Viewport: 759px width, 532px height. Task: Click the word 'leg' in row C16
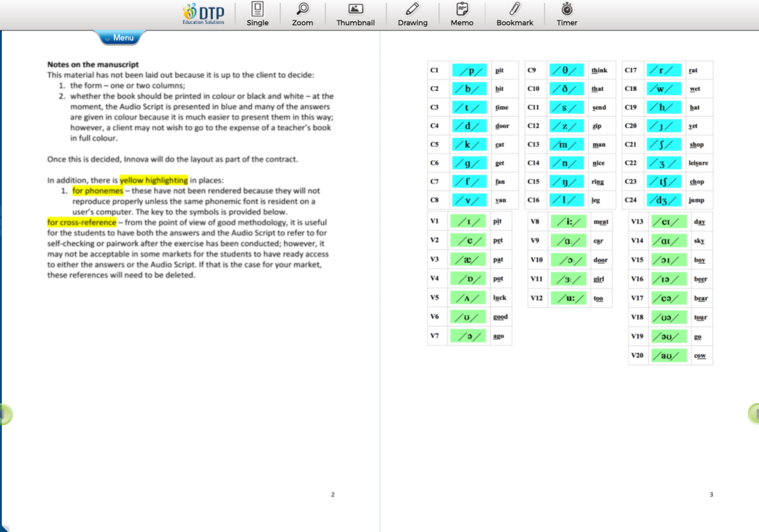pyautogui.click(x=595, y=200)
